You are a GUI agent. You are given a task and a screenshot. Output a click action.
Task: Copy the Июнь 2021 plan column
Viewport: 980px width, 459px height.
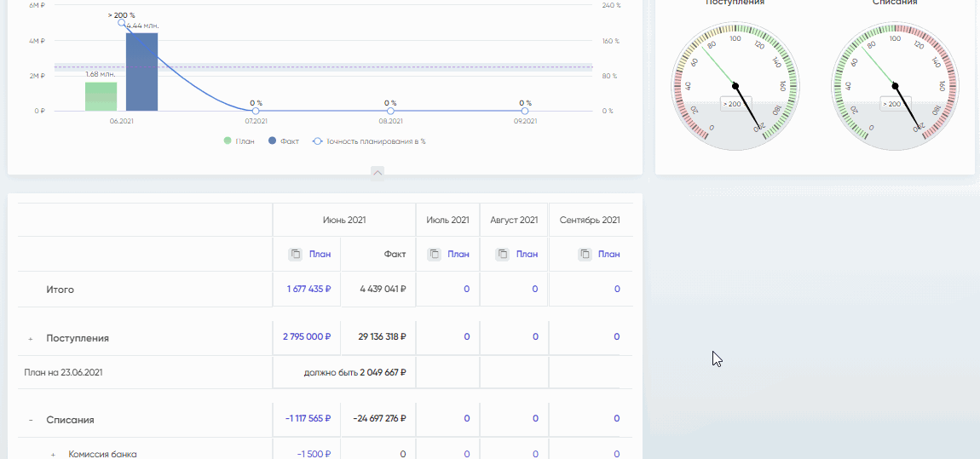tap(295, 254)
